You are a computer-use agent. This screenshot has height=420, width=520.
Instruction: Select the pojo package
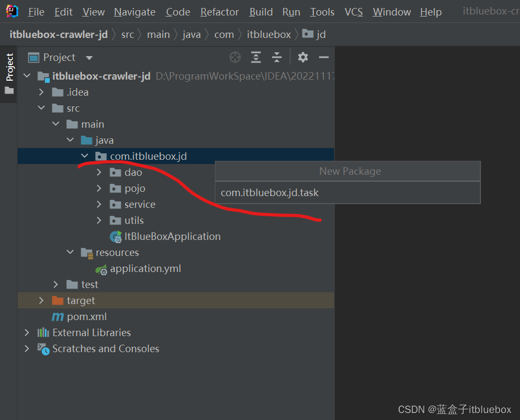tap(127, 188)
